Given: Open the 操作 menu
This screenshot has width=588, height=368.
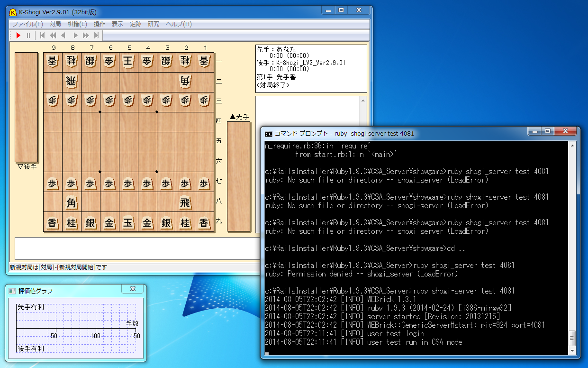Looking at the screenshot, I should pyautogui.click(x=100, y=24).
